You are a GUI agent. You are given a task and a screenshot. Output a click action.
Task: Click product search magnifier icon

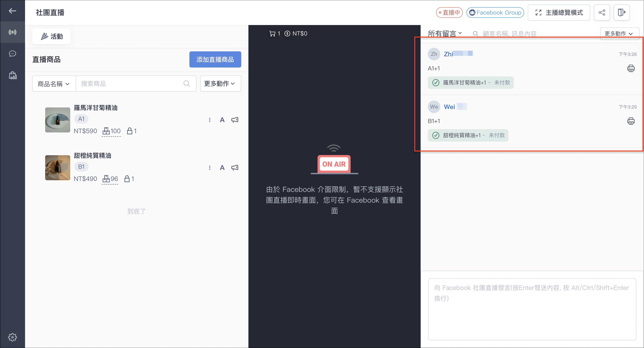(186, 84)
